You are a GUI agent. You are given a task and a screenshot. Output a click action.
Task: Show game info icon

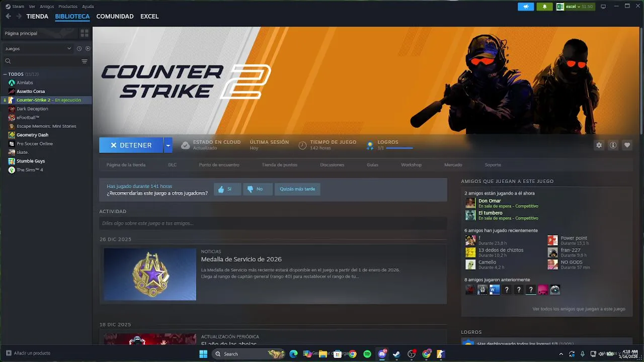coord(613,145)
